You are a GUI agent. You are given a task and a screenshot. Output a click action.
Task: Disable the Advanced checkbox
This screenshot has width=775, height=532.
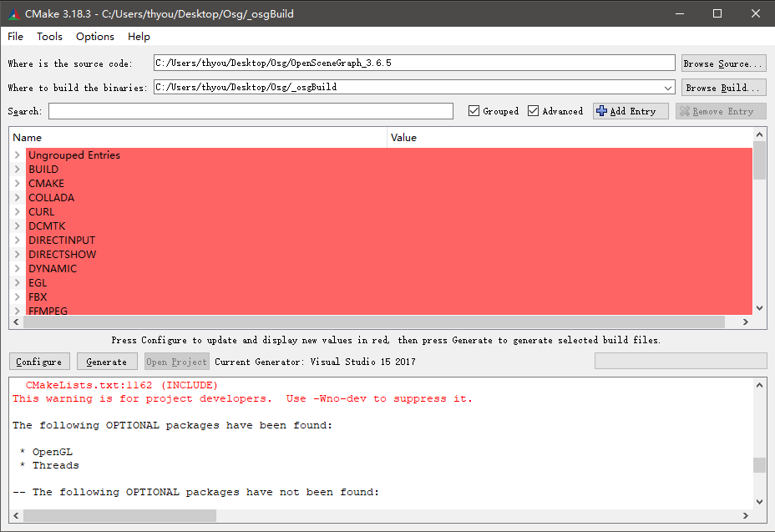click(534, 111)
